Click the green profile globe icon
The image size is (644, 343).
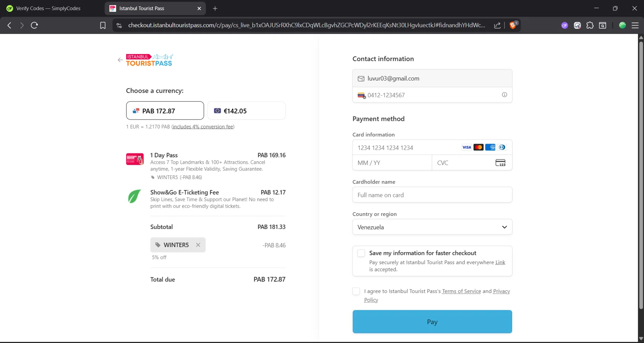(623, 25)
